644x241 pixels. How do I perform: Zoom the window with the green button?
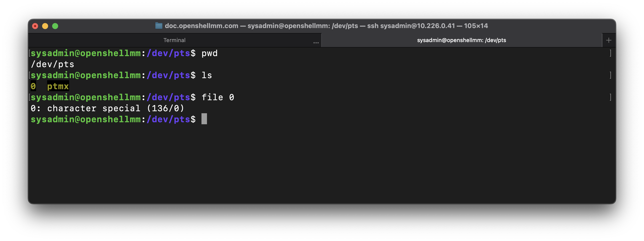coord(55,26)
